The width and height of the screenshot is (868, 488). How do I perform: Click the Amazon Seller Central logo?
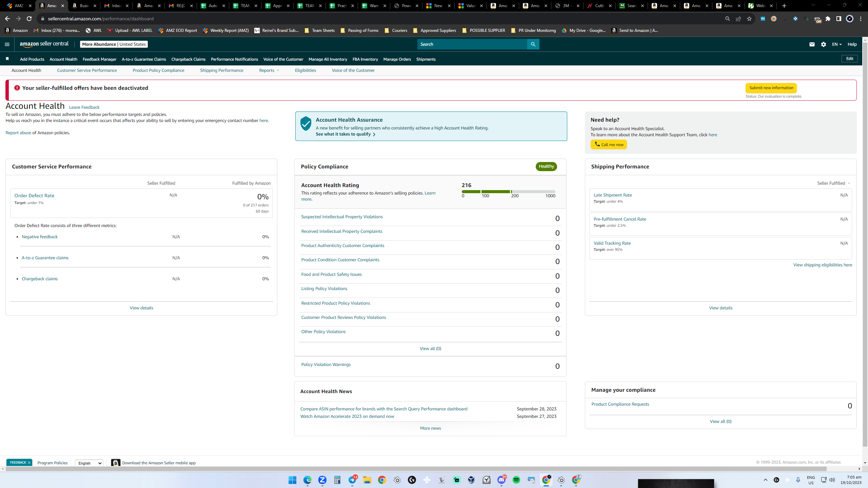tap(44, 44)
